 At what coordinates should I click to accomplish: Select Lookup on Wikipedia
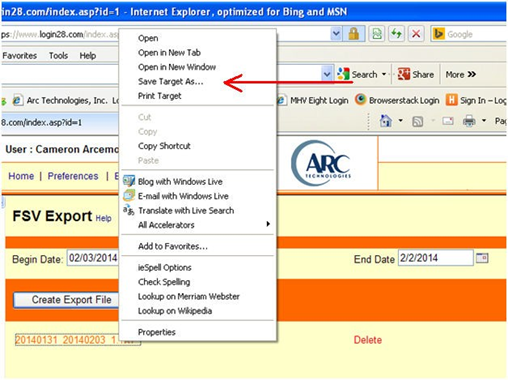[198, 311]
